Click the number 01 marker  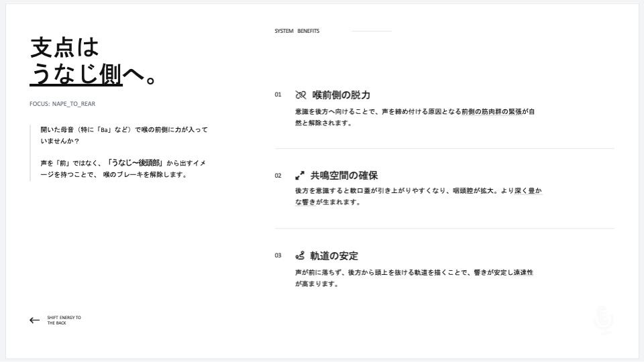[x=278, y=95]
